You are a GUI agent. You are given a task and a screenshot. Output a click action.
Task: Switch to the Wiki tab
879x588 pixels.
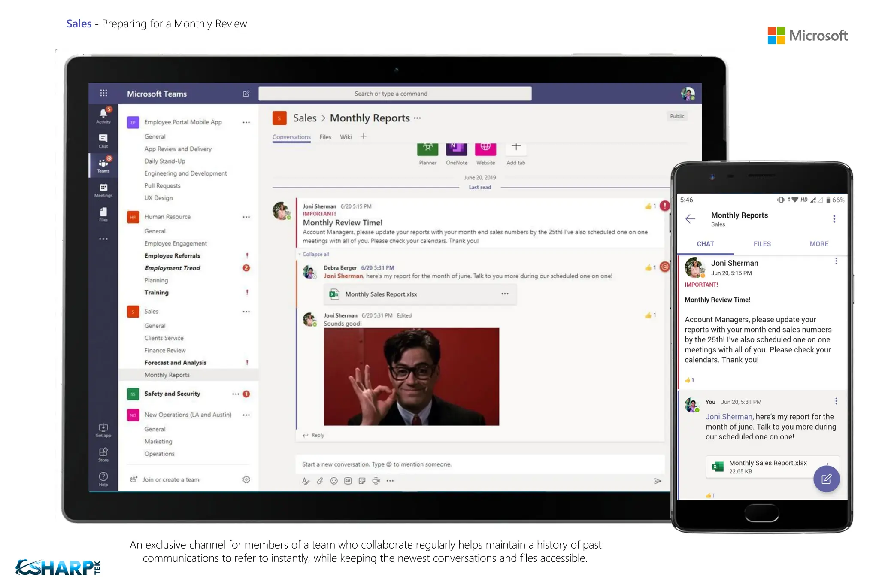[x=346, y=137]
